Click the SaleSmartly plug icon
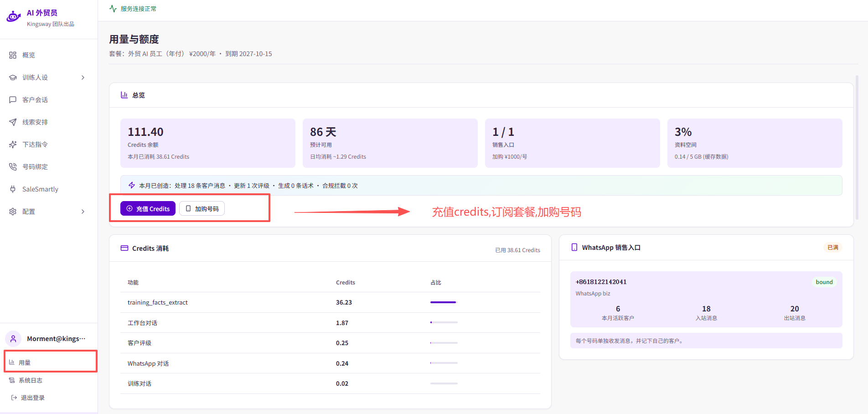The width and height of the screenshot is (868, 414). pos(13,189)
